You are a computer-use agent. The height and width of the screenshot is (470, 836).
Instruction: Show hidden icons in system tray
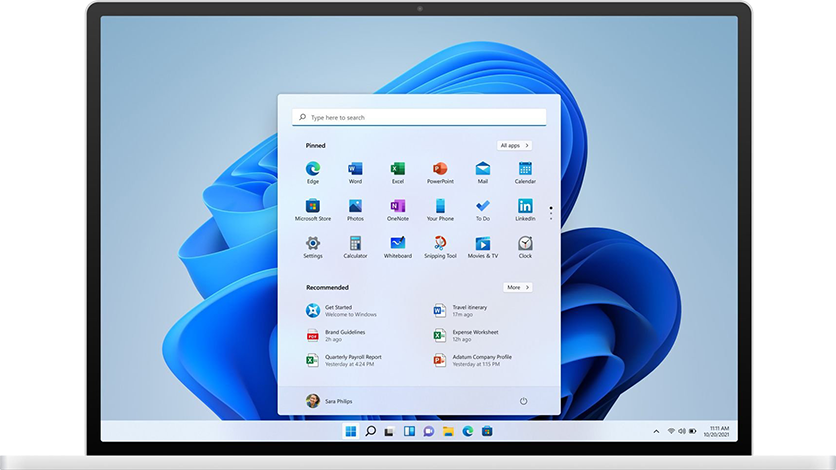pos(656,431)
